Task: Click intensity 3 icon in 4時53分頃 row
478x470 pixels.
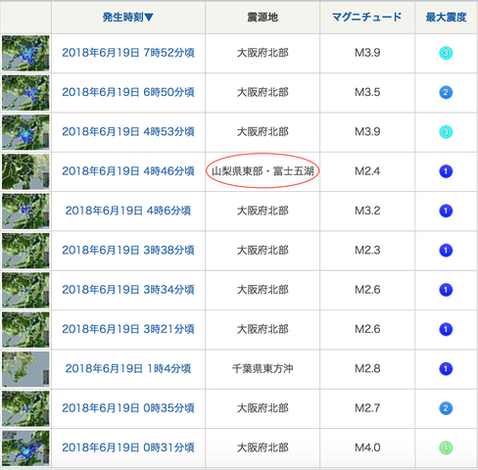Action: 446,132
